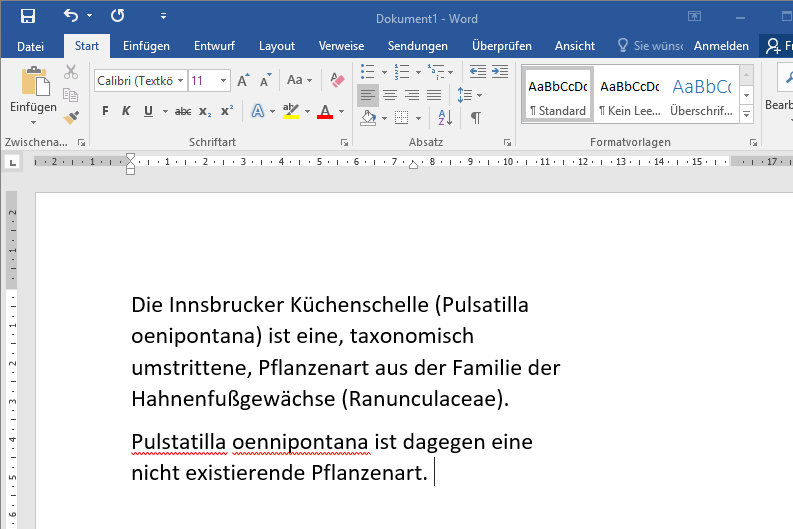Image resolution: width=793 pixels, height=529 pixels.
Task: Increase paragraph indent
Action: click(x=500, y=72)
